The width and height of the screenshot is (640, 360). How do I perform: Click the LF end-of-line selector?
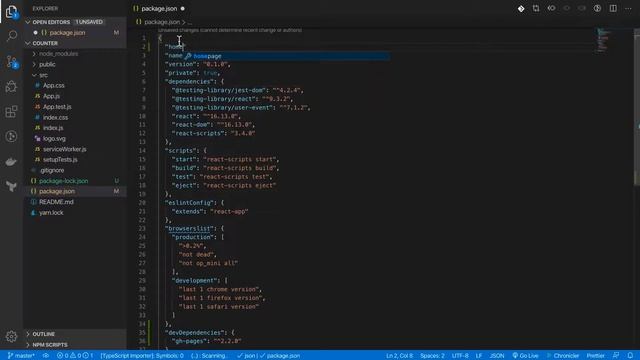point(479,356)
